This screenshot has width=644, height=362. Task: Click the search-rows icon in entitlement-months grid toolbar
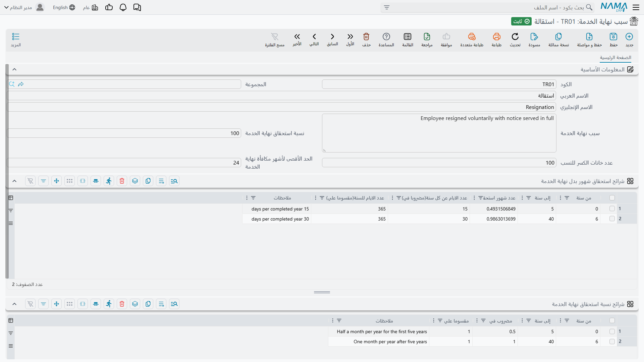pos(174,181)
